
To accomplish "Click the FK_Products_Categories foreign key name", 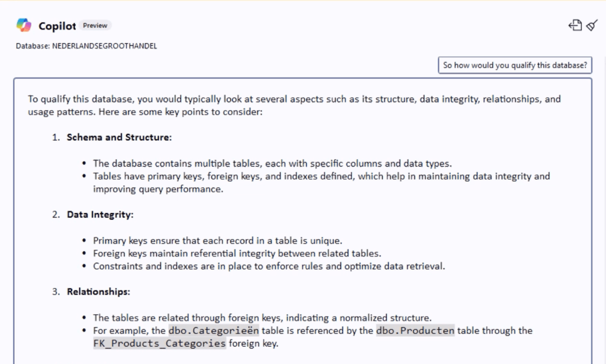I will 159,343.
